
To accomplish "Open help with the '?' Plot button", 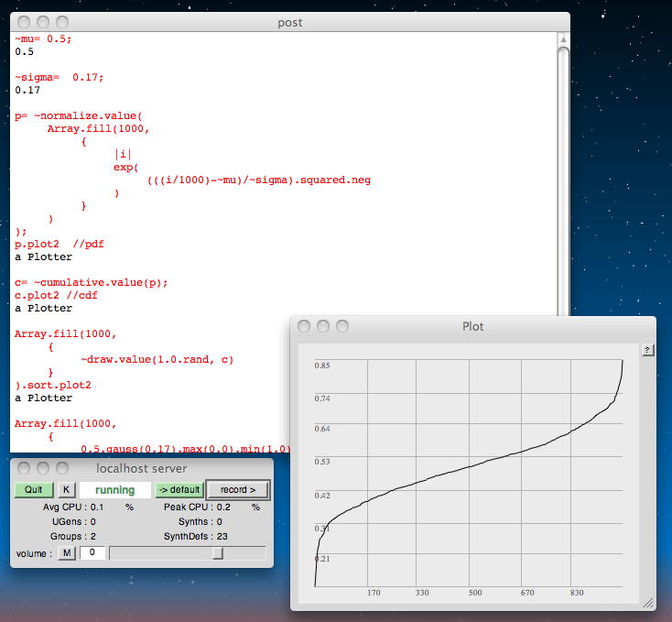I will tap(648, 350).
